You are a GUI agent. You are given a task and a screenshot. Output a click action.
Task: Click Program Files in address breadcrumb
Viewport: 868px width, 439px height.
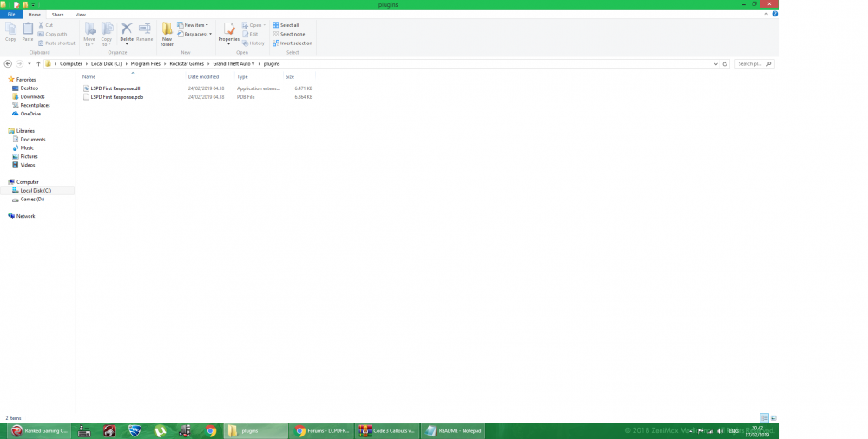coord(146,63)
